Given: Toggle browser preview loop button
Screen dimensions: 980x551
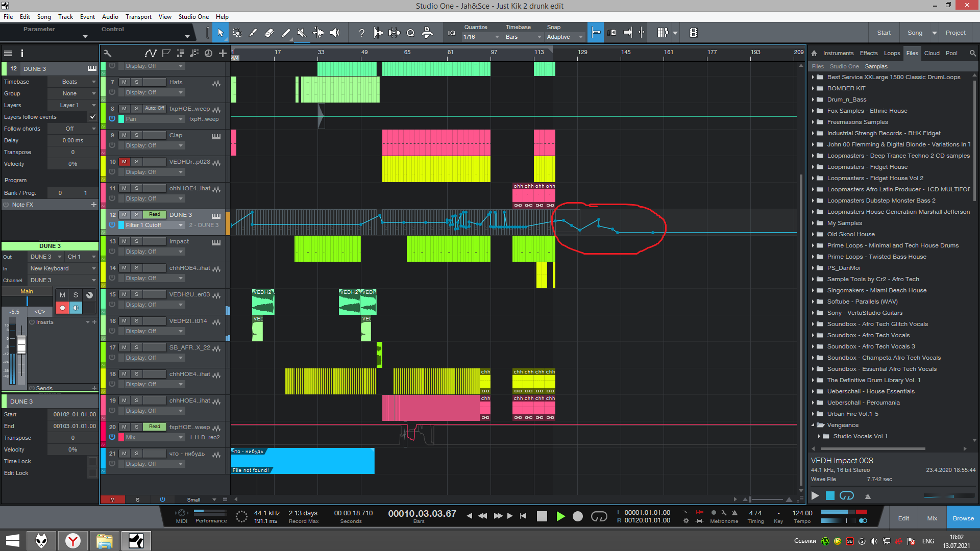Looking at the screenshot, I should point(847,495).
